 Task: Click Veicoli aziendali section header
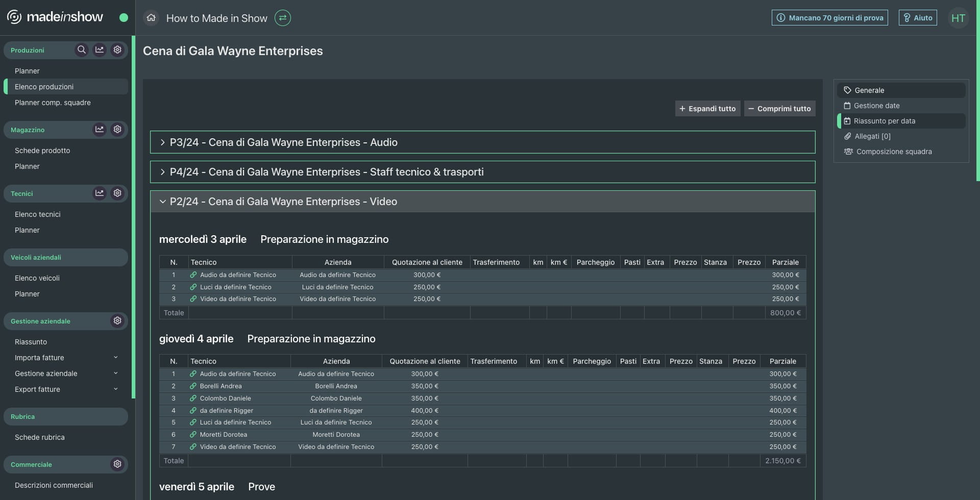[x=66, y=257]
